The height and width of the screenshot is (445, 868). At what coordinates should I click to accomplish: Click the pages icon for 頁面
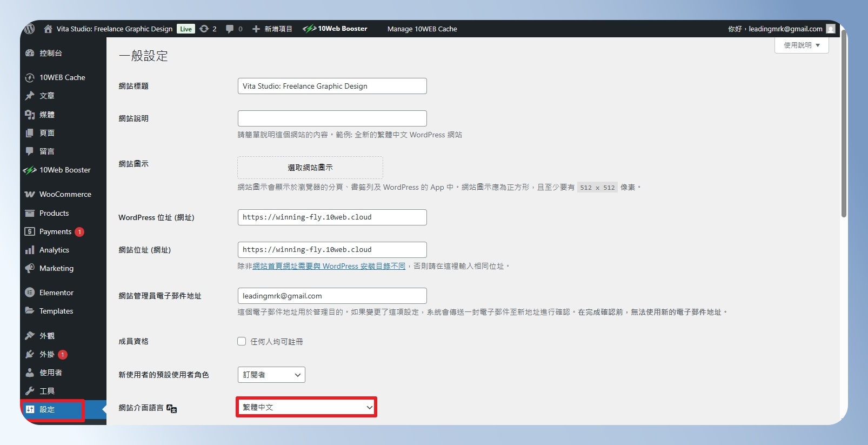[30, 133]
